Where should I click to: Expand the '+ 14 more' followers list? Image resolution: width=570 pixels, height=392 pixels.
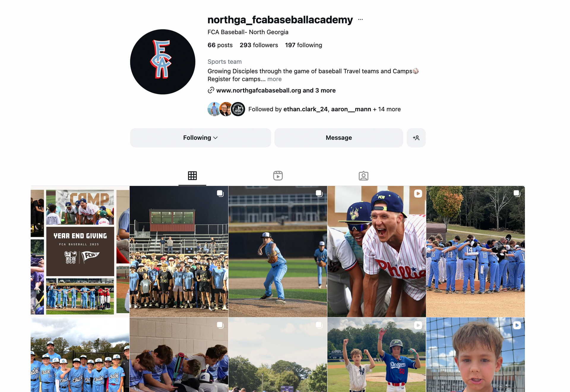coord(387,109)
